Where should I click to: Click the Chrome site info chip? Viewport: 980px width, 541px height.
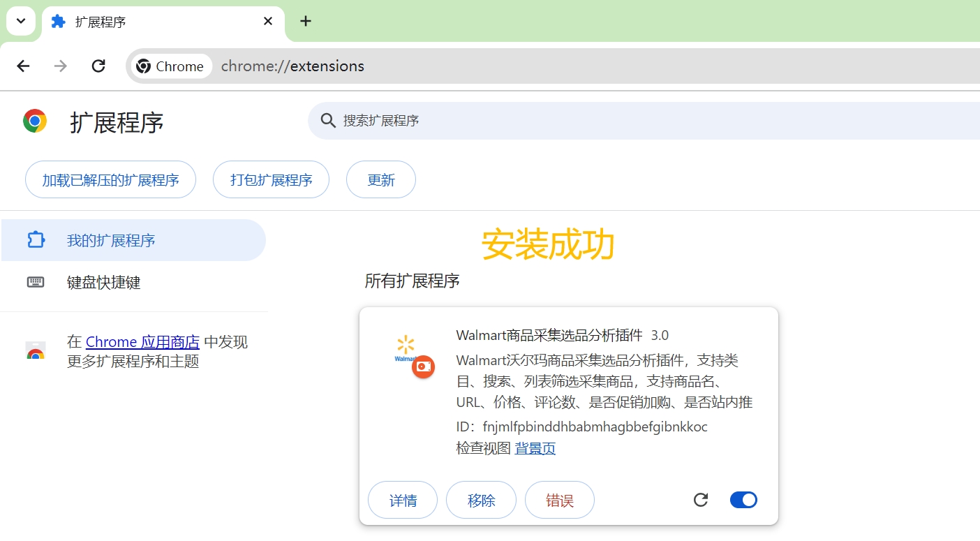tap(172, 66)
